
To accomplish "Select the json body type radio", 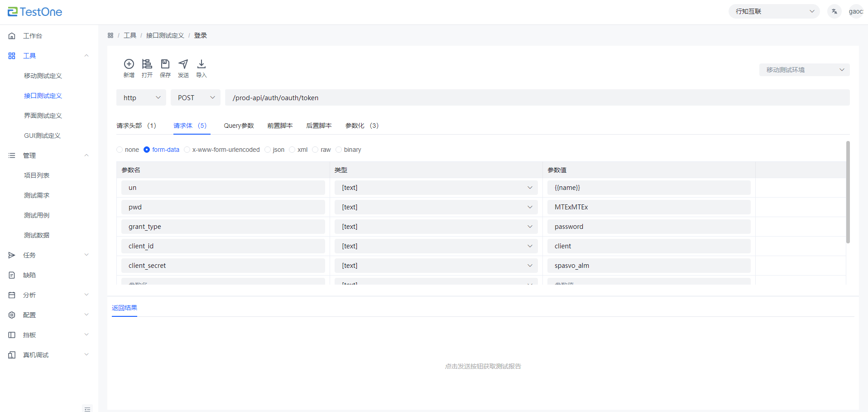I will [x=268, y=150].
